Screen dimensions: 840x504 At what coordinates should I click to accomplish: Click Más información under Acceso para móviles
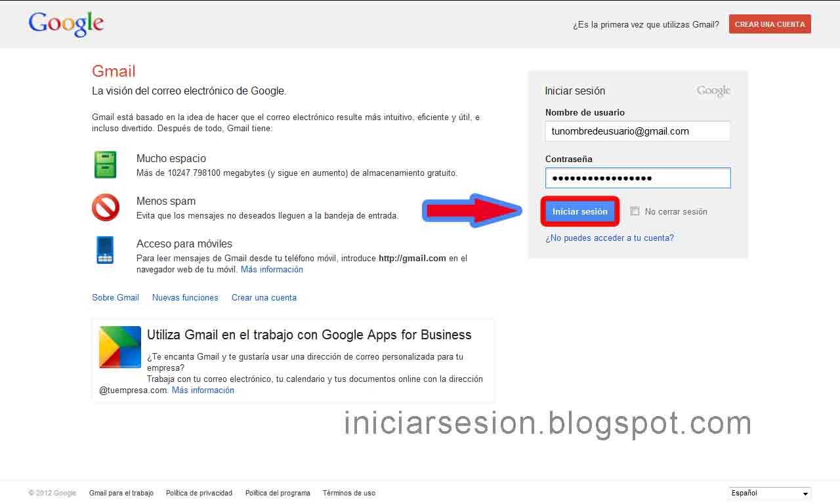click(x=272, y=269)
